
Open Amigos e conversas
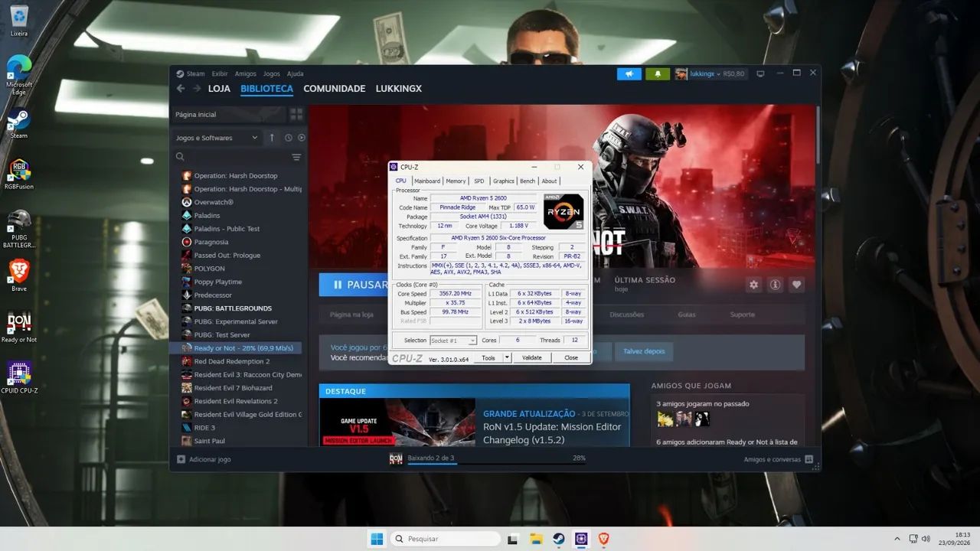pos(778,459)
